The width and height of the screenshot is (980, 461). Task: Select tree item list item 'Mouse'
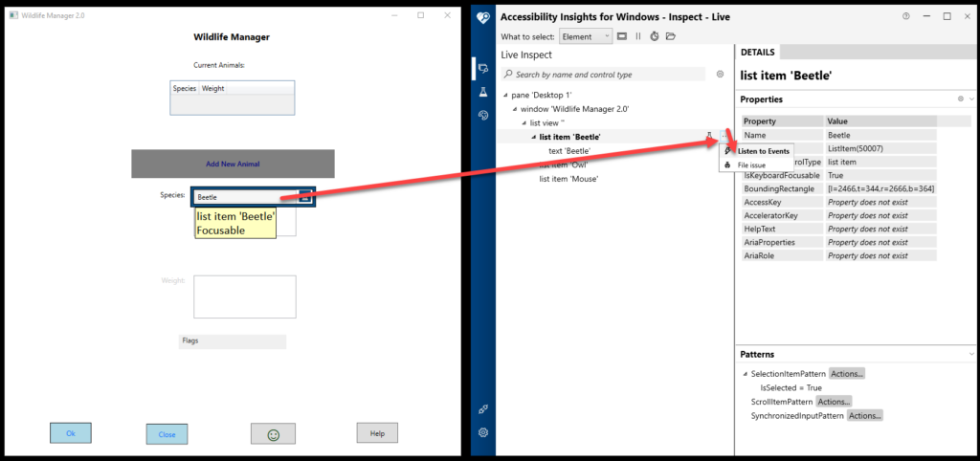pos(568,179)
